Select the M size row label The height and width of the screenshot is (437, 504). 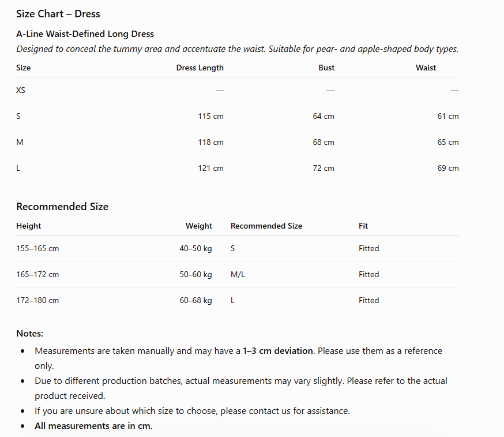point(20,142)
